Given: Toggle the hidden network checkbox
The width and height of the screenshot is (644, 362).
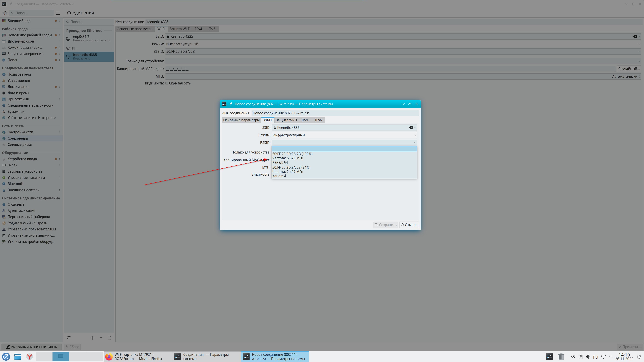Looking at the screenshot, I should click(167, 83).
